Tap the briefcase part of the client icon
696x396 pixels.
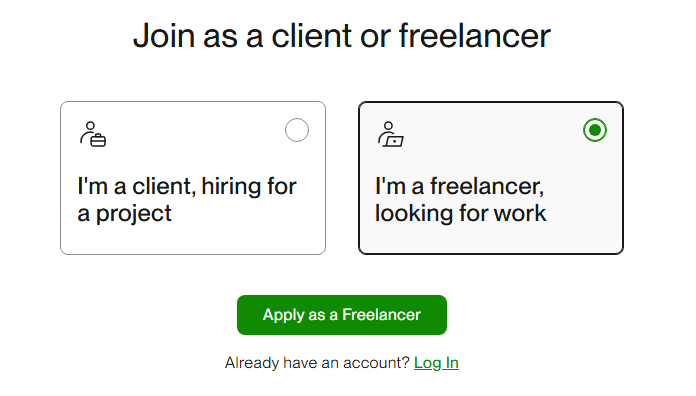click(x=98, y=140)
